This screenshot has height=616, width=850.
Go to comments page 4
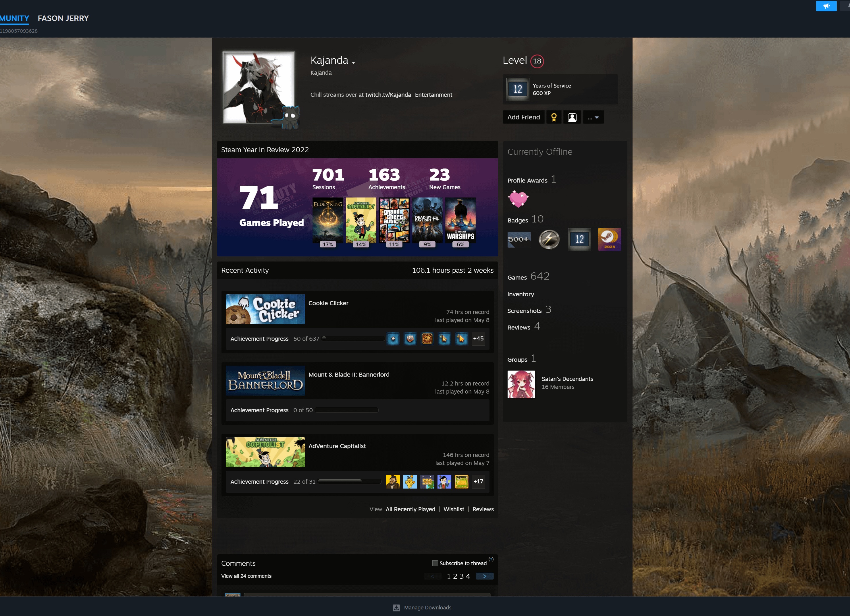[x=468, y=576]
